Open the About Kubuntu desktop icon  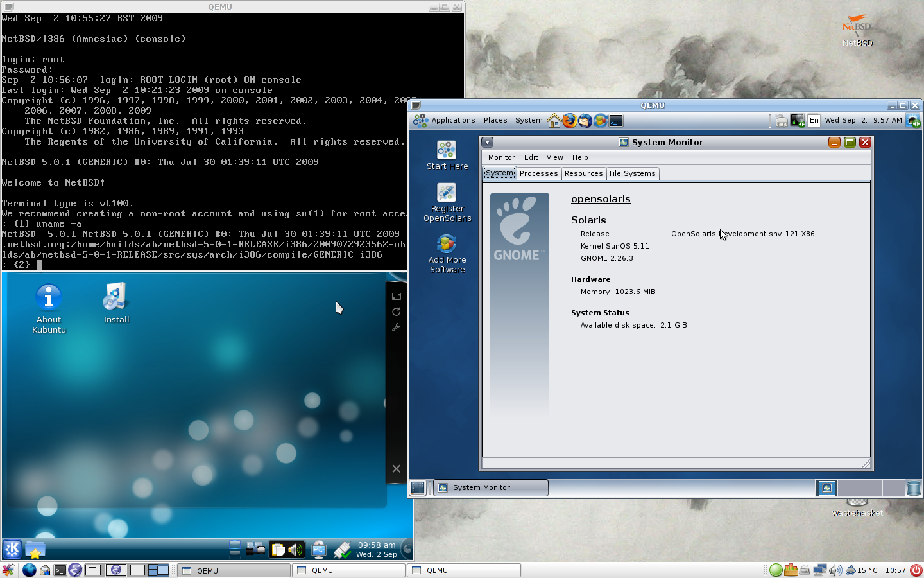point(49,309)
